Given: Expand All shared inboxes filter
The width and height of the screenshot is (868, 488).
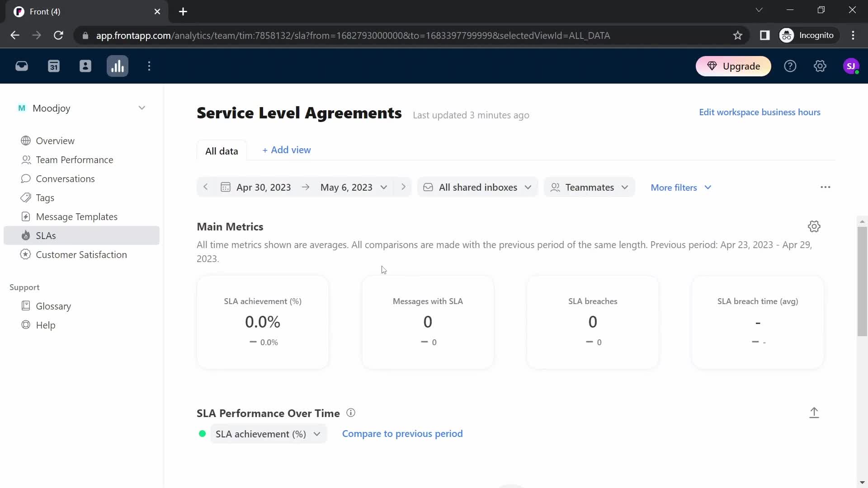Looking at the screenshot, I should [x=477, y=187].
